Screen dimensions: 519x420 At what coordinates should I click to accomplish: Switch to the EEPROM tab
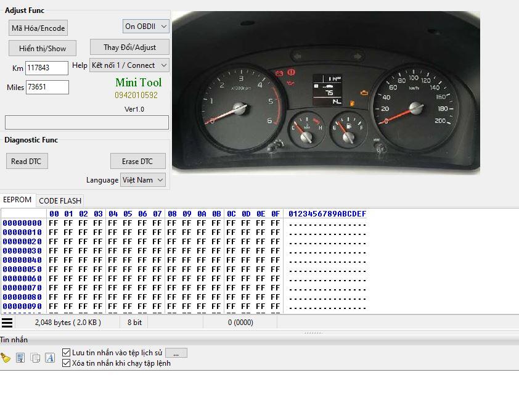tap(17, 200)
